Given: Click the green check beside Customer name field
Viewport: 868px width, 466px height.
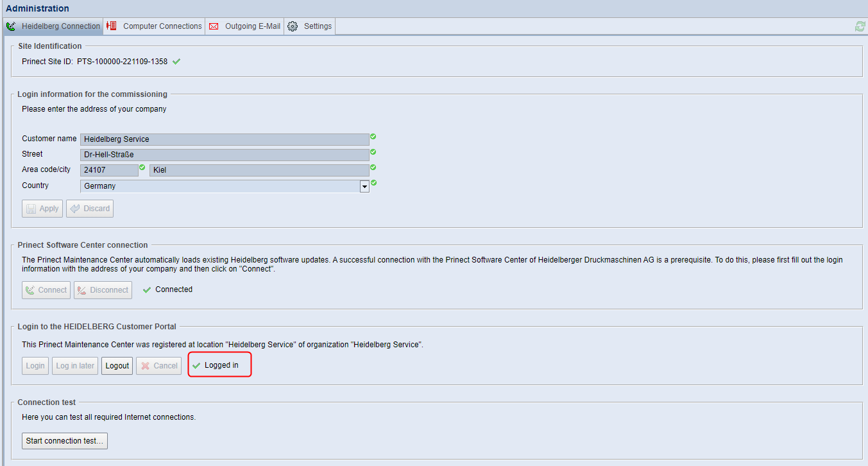Looking at the screenshot, I should (373, 137).
